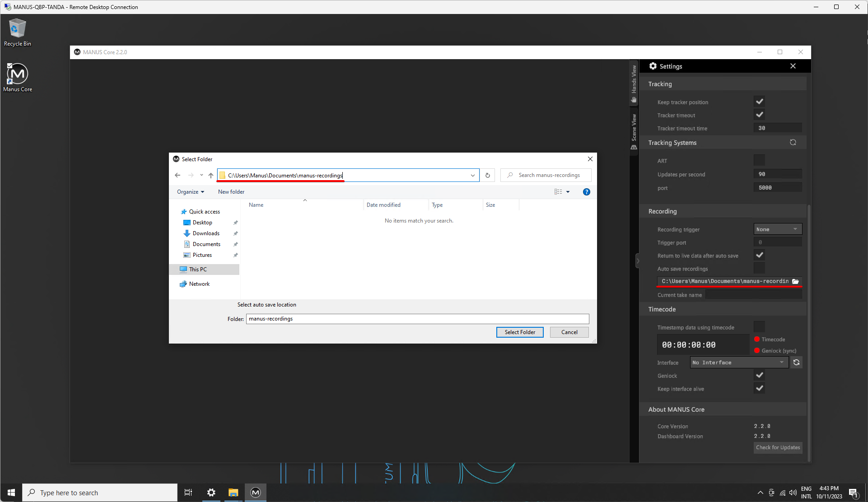
Task: Enable Auto save recordings checkbox
Action: [759, 268]
